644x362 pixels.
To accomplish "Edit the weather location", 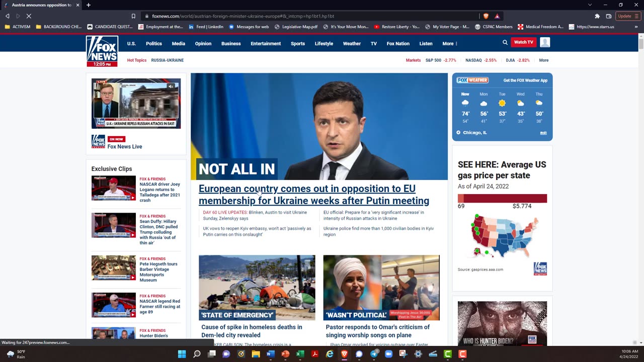I will [543, 133].
